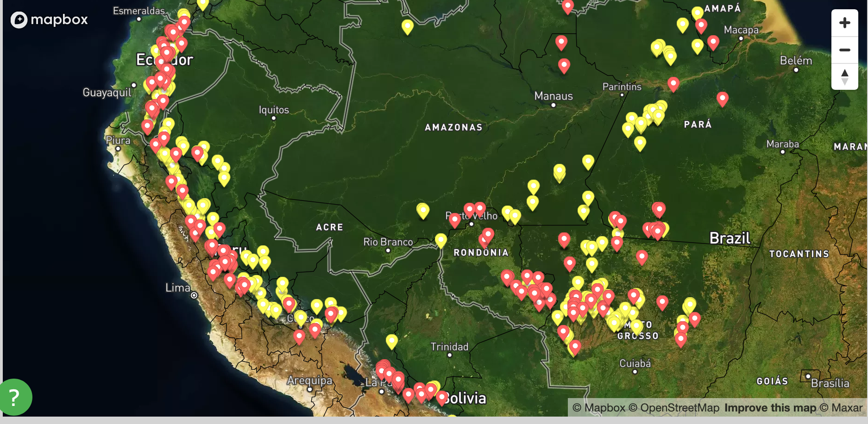Open the green question mark help button

point(15,397)
